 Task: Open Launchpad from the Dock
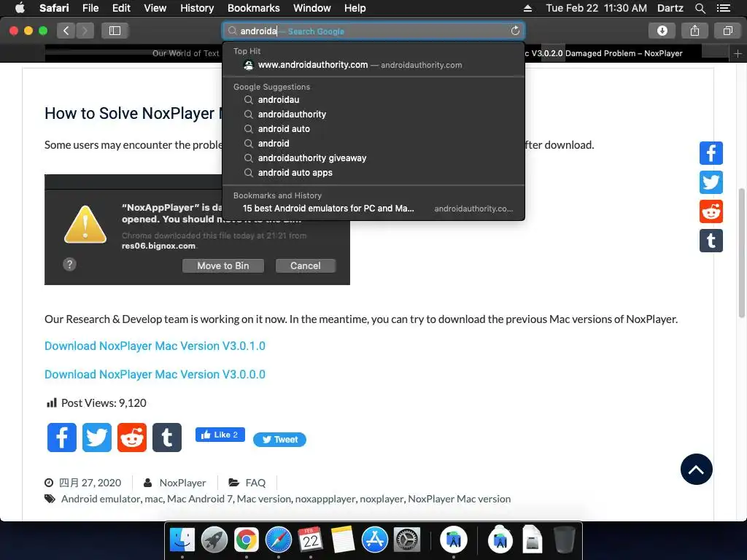click(x=214, y=540)
